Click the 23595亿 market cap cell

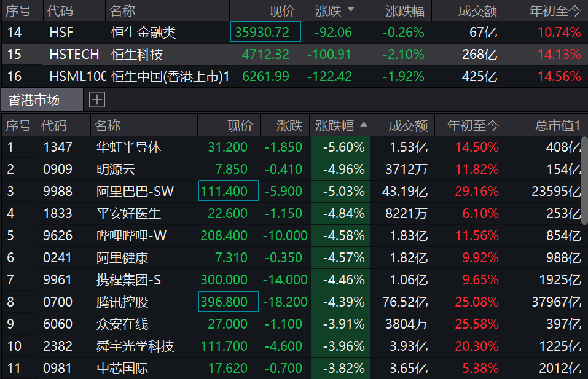(556, 191)
